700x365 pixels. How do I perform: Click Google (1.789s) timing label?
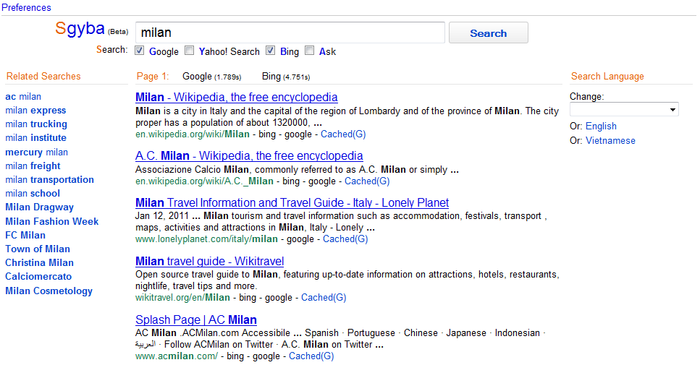coord(212,76)
